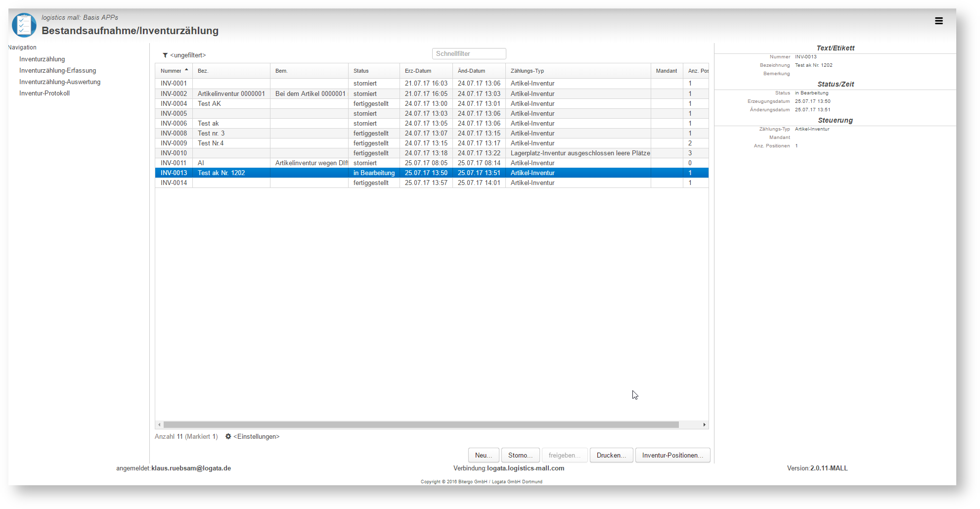Screen dimensions: 980x509
Task: Click the Drucken... button
Action: 611,455
